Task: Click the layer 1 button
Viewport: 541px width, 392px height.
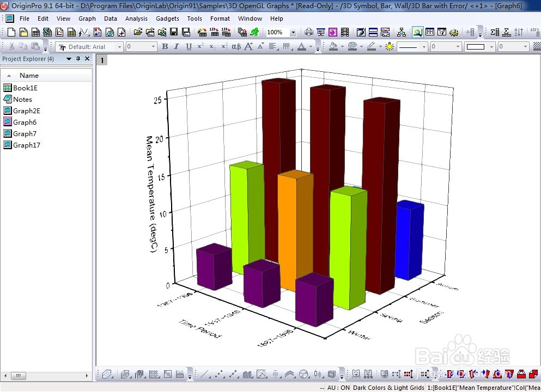Action: (x=102, y=60)
